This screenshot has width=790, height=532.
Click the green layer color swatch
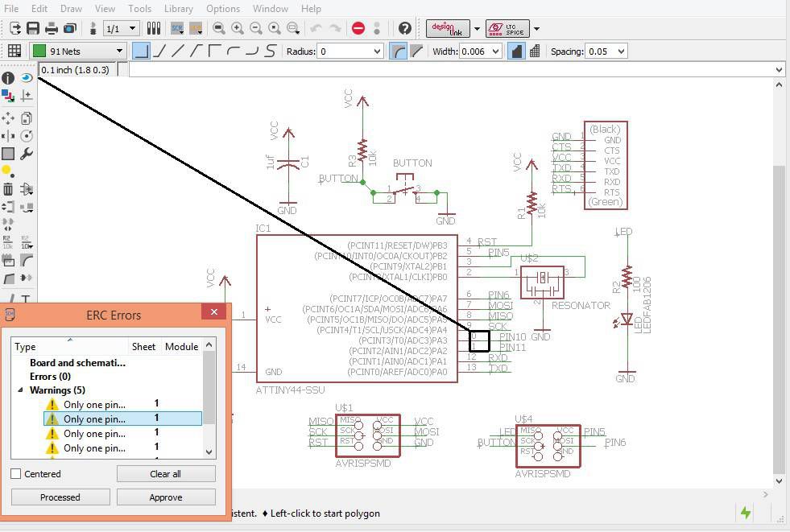coord(39,51)
